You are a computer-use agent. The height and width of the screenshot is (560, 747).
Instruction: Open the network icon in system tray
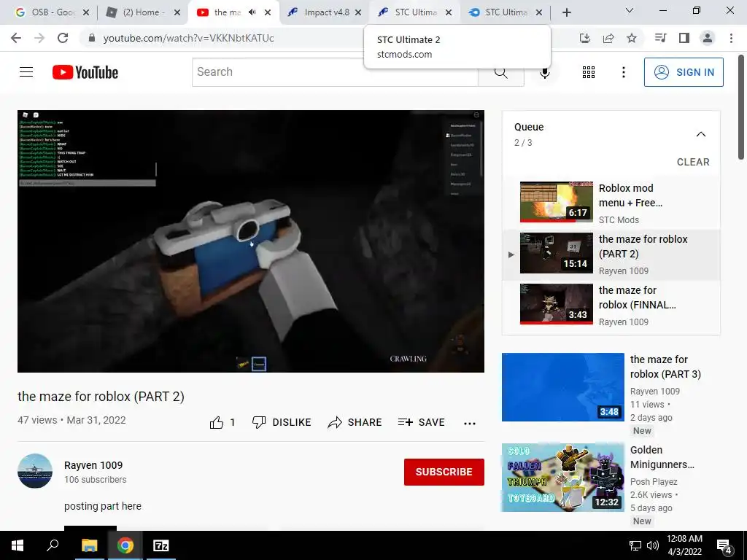pyautogui.click(x=635, y=545)
